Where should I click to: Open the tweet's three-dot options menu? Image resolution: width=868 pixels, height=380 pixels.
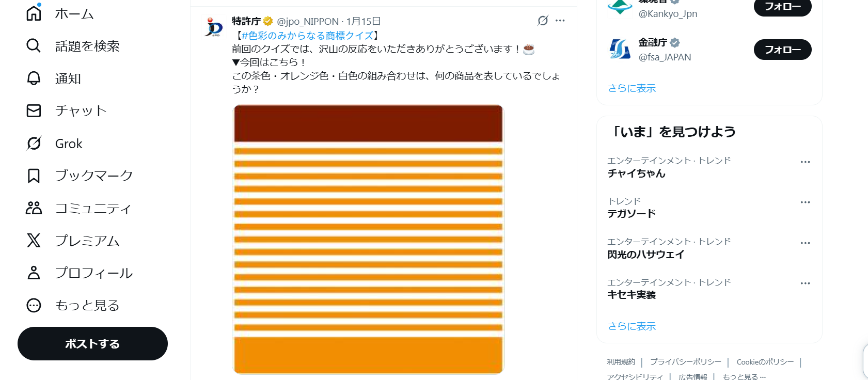[x=560, y=21]
